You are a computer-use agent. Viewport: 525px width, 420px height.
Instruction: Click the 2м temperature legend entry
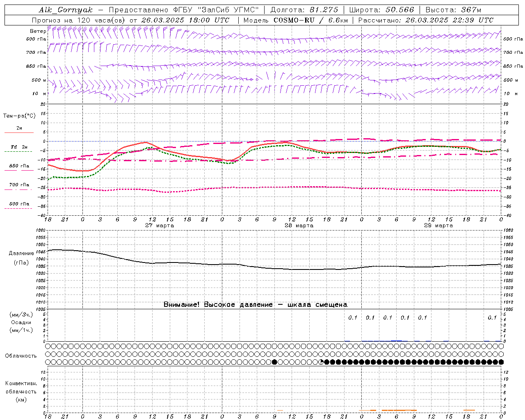point(19,128)
